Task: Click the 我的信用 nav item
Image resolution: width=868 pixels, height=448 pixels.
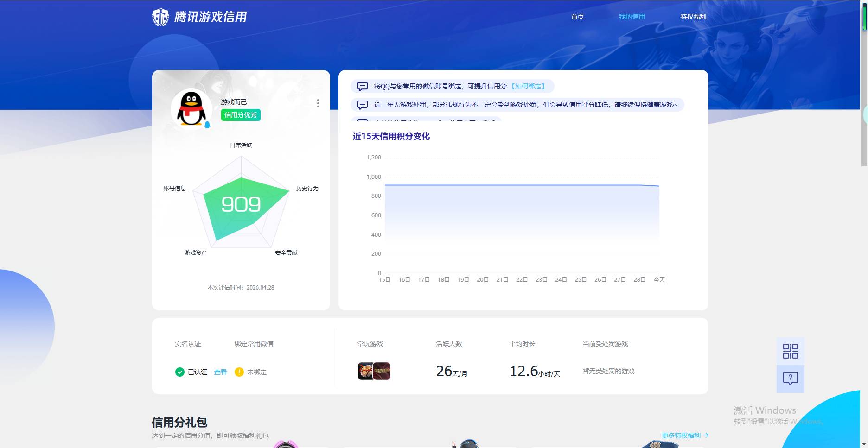Action: click(632, 16)
